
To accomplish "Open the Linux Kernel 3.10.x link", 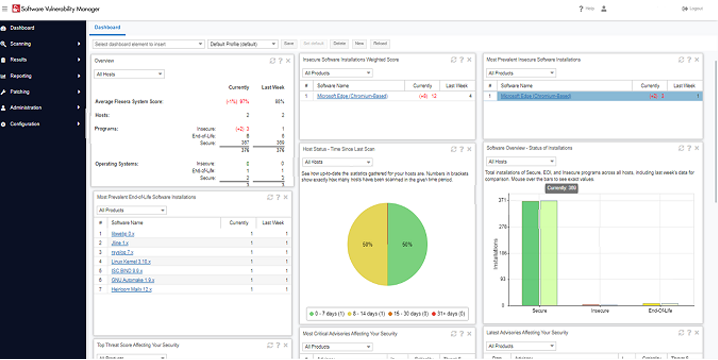I will pyautogui.click(x=131, y=262).
